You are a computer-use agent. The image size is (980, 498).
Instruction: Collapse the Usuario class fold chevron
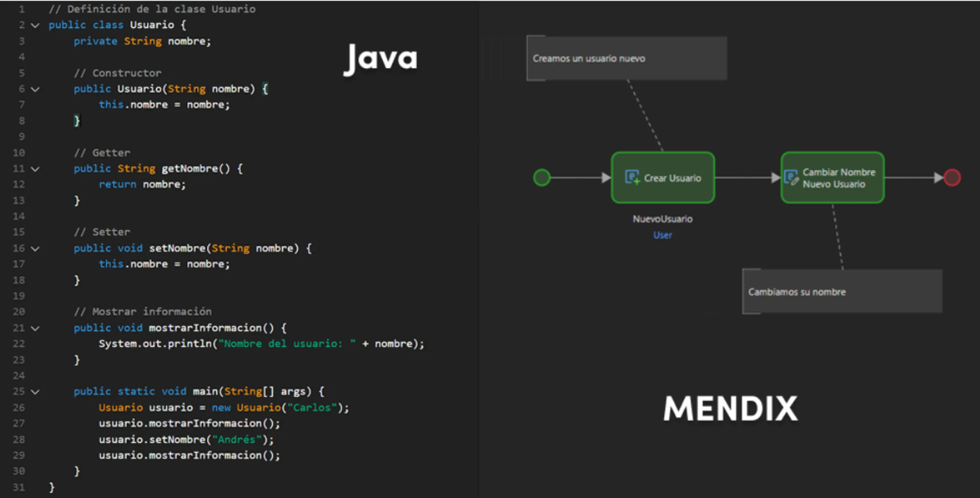tap(35, 25)
